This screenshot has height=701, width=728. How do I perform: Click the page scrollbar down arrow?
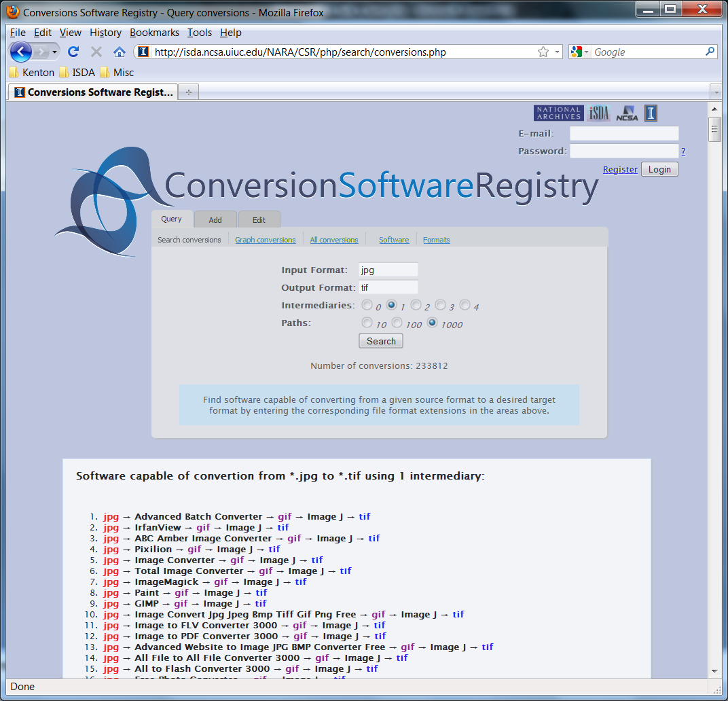coord(714,671)
